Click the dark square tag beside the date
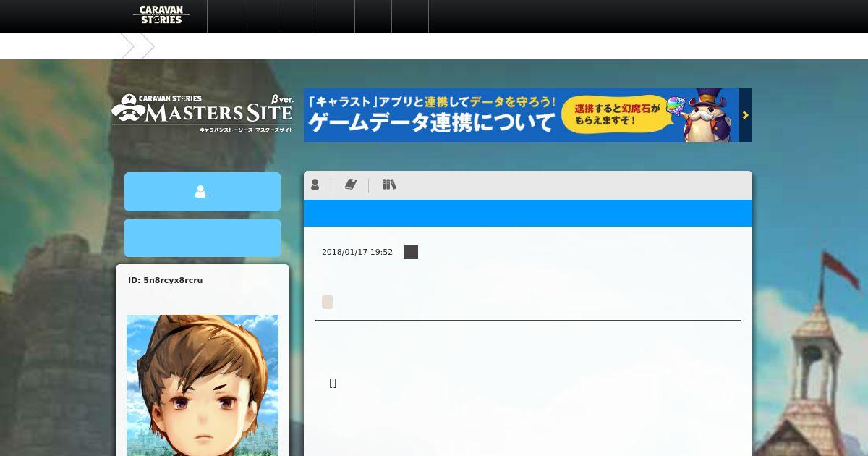 tap(411, 252)
